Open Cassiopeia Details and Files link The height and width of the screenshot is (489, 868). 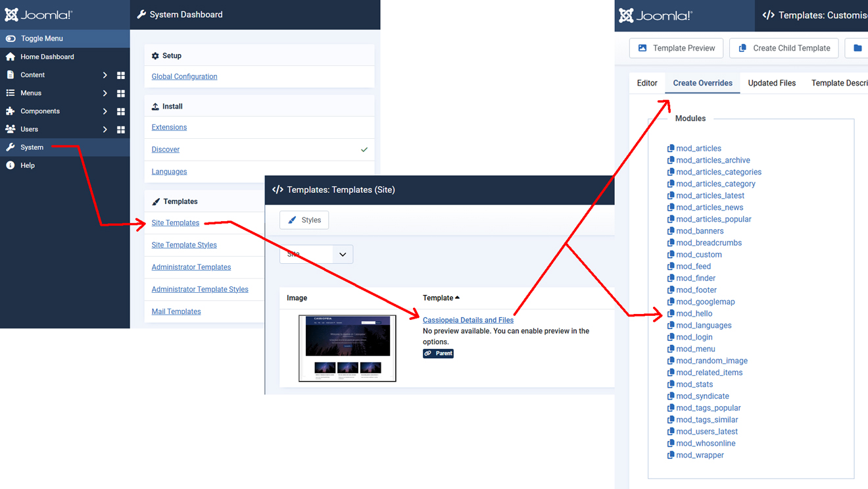[x=468, y=321]
